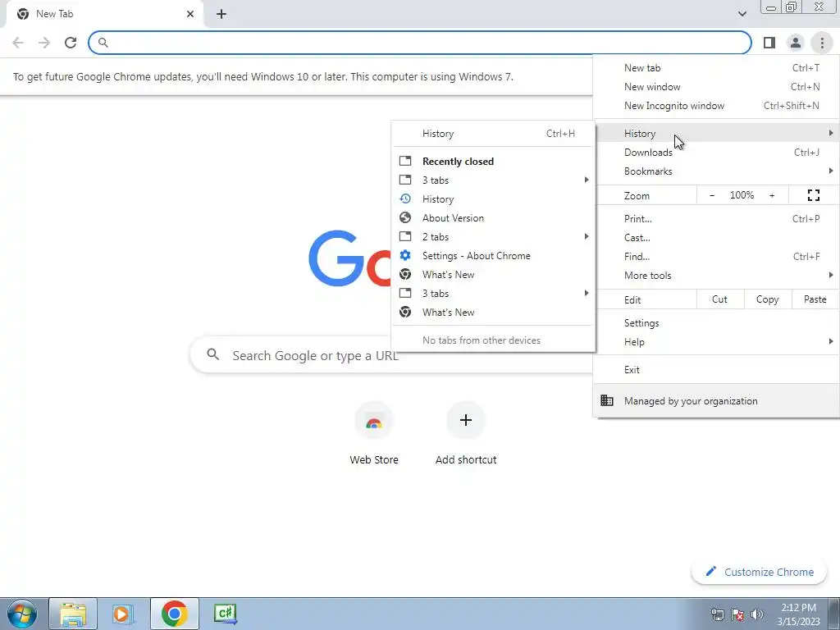Click the Customize Chrome button
Image resolution: width=840 pixels, height=630 pixels.
pos(760,572)
